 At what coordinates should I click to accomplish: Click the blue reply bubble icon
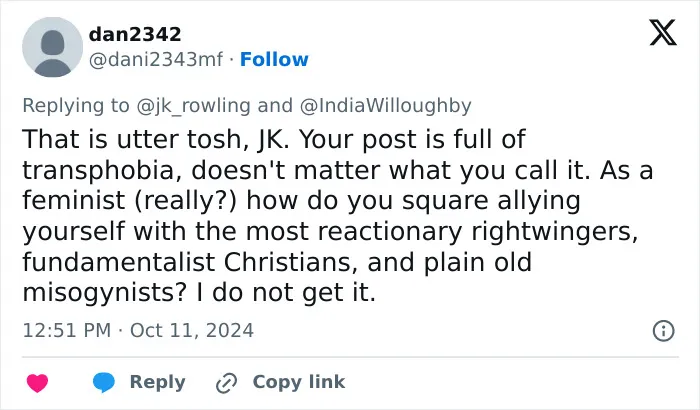(x=104, y=383)
